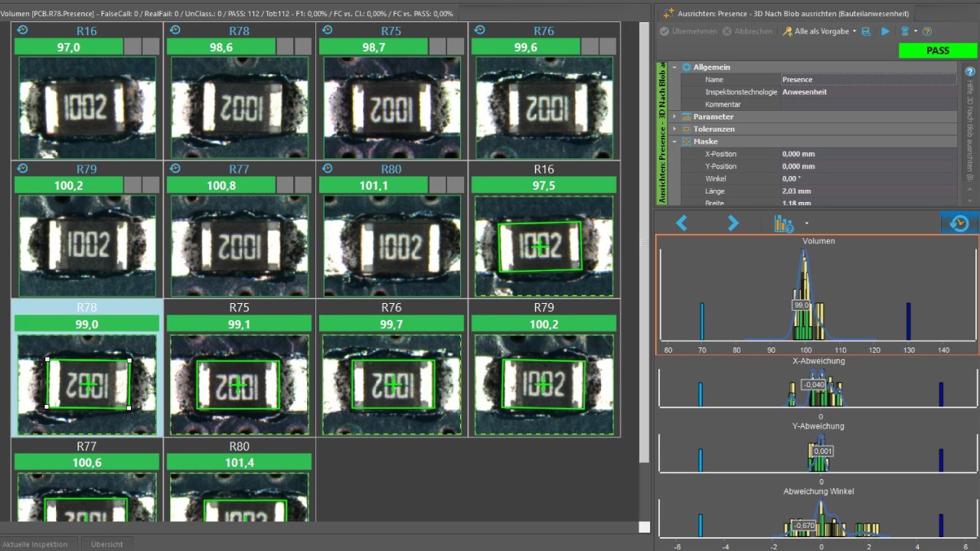Expand the Toleranzen section
This screenshot has height=551, width=980.
(x=675, y=129)
